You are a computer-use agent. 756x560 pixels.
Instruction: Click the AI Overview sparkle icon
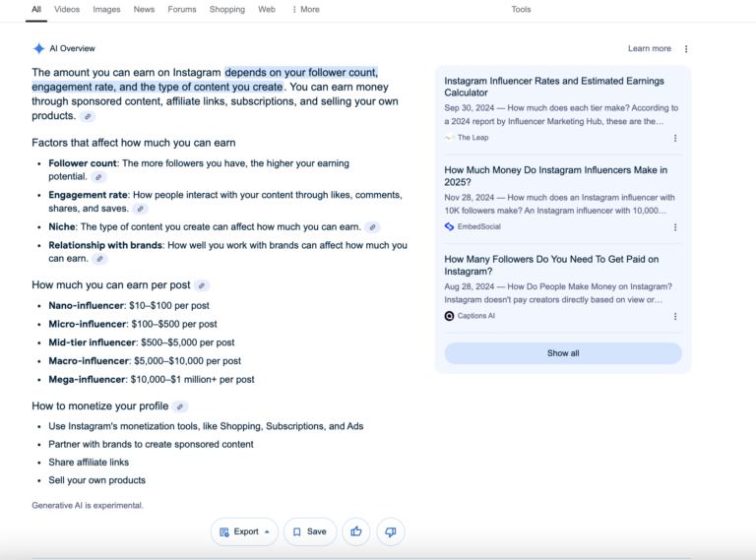(x=38, y=48)
